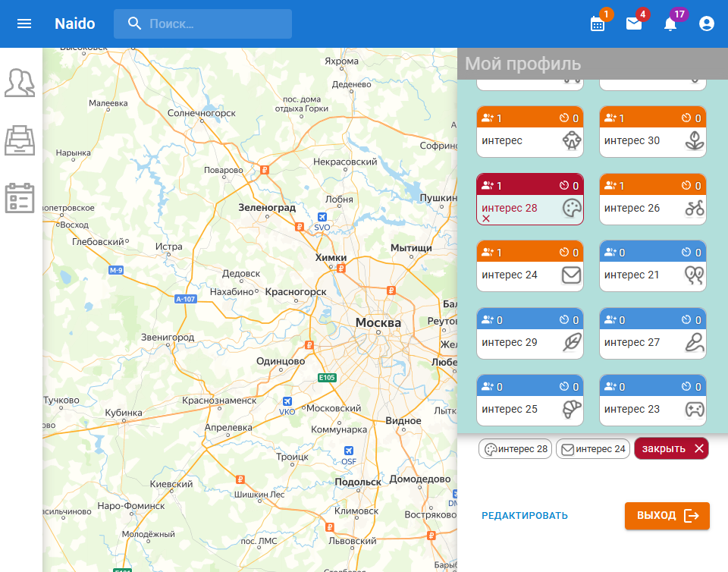Open the bell notifications icon
The image size is (728, 572).
coord(670,24)
